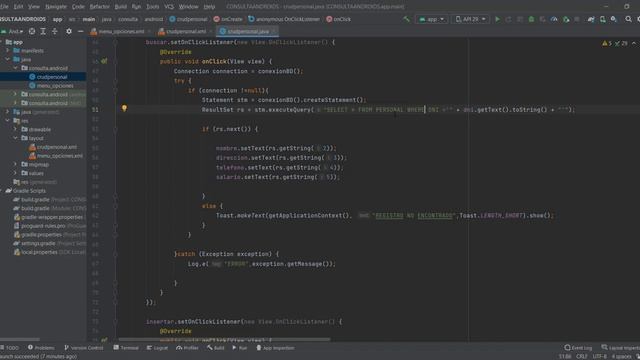Open the View menu

click(34, 7)
